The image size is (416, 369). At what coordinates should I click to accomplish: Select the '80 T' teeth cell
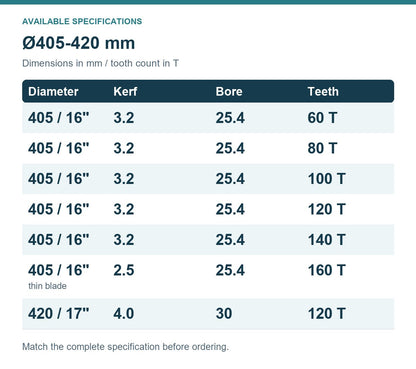322,148
